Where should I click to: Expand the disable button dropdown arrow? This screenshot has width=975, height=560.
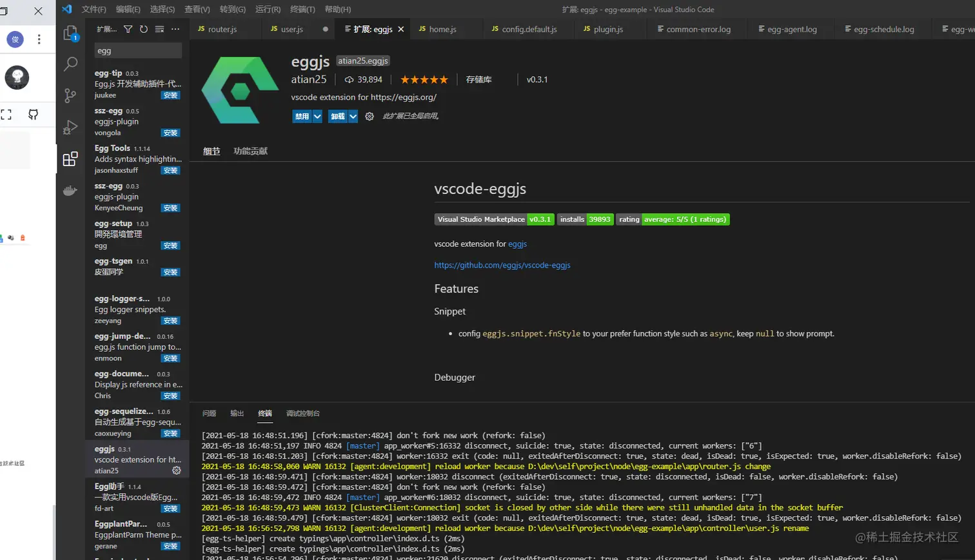pyautogui.click(x=317, y=117)
